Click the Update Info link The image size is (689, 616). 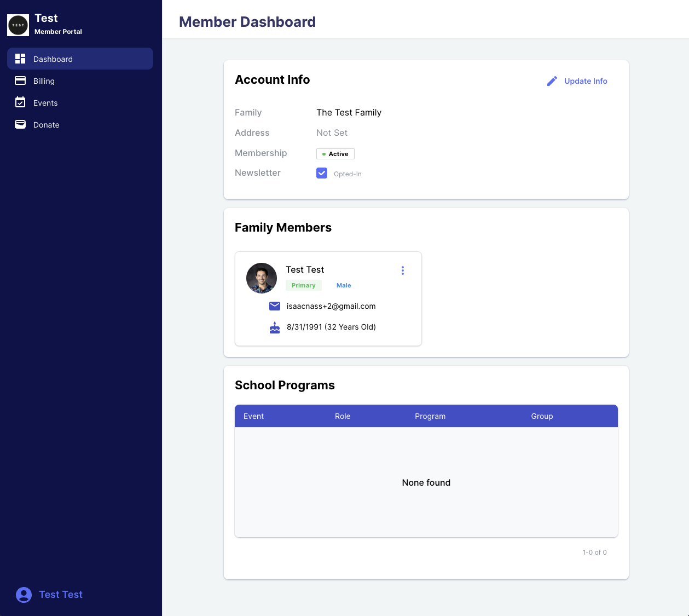pyautogui.click(x=586, y=81)
